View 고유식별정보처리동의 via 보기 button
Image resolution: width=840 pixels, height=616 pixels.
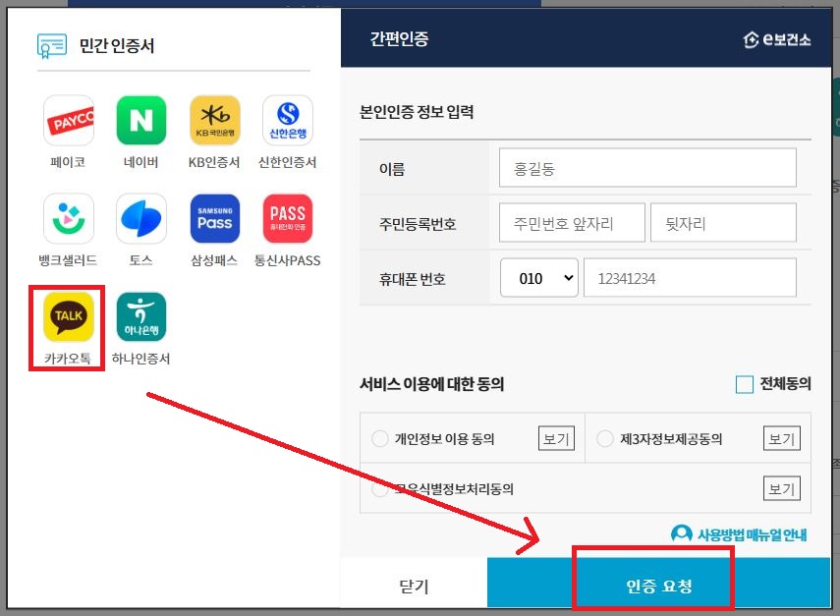tap(782, 488)
